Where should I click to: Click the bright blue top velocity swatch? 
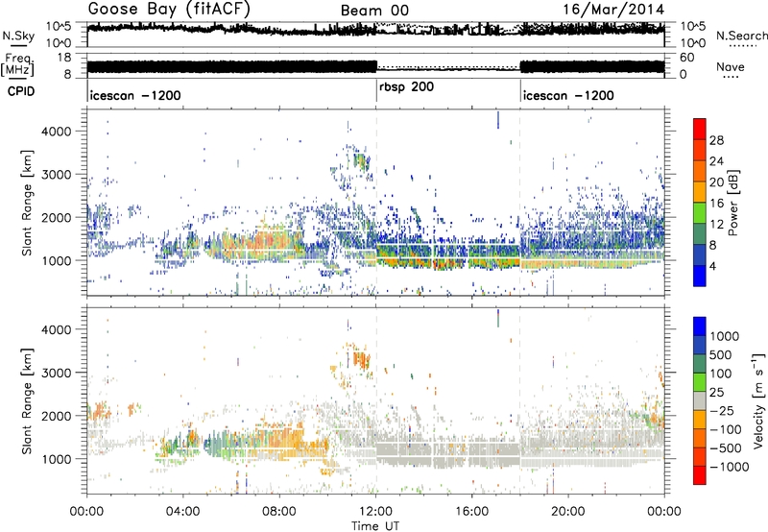tap(700, 326)
